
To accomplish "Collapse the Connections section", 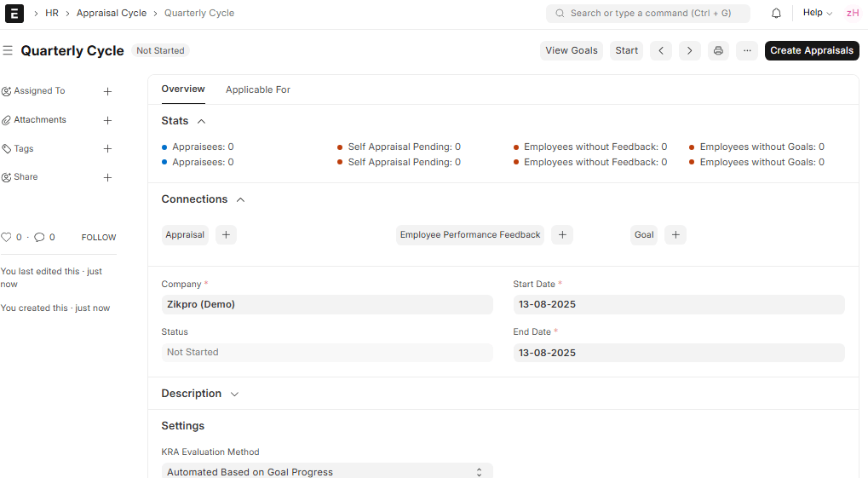I will (x=240, y=200).
